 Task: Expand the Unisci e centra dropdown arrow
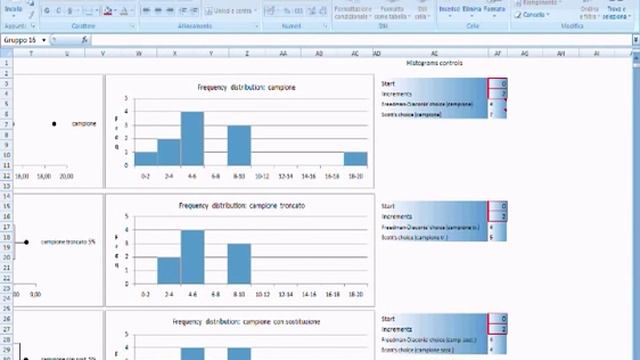pos(256,11)
